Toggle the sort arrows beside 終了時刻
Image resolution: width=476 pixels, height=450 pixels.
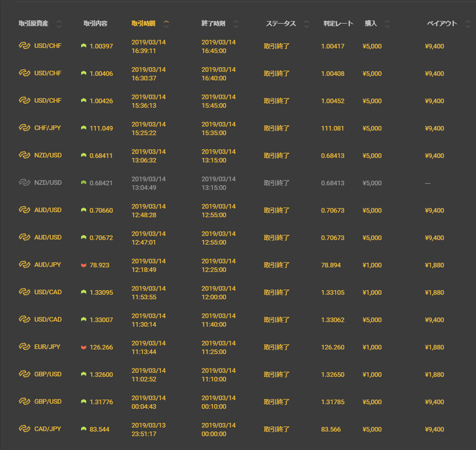click(x=236, y=24)
